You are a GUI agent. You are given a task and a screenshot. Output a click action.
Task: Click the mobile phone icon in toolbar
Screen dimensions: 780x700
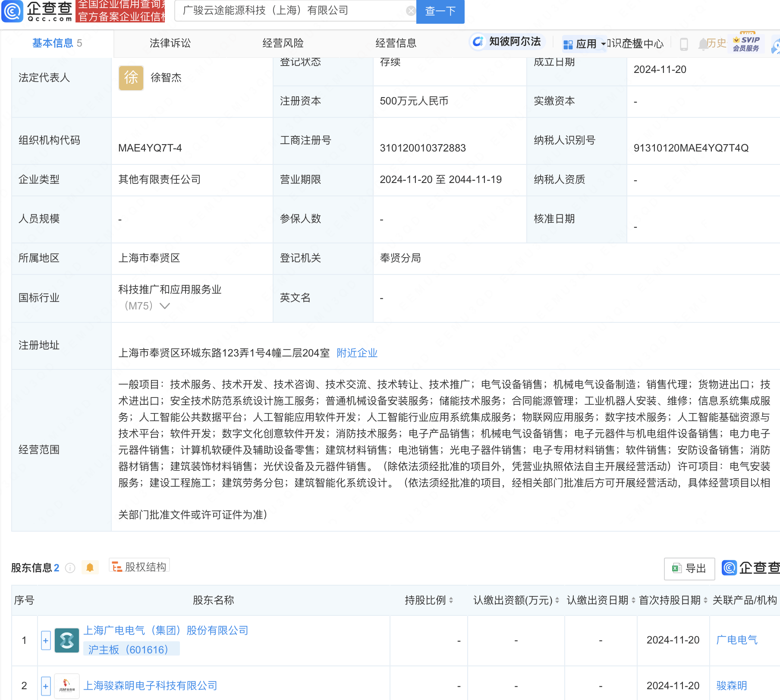(683, 44)
